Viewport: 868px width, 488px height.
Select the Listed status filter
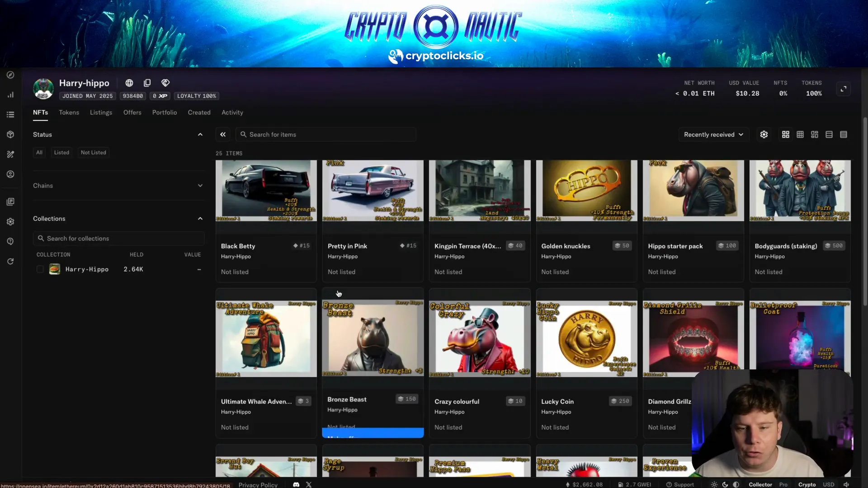click(61, 153)
